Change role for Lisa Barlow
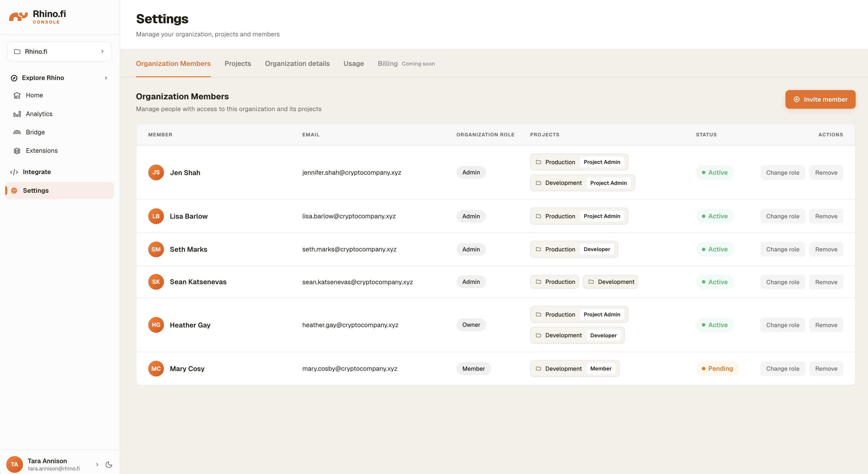 (783, 216)
